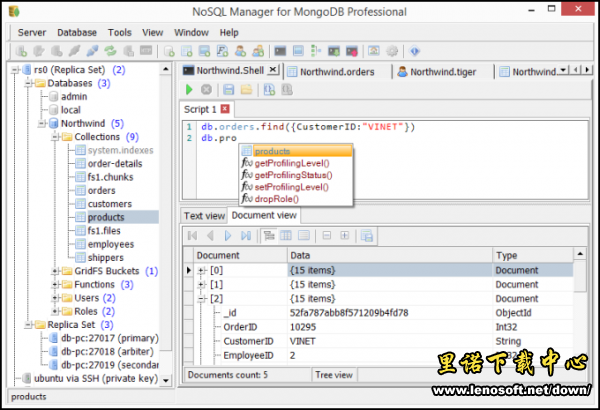This screenshot has width=600, height=410.
Task: Click the shell with green arrow icon
Action: coord(334,51)
